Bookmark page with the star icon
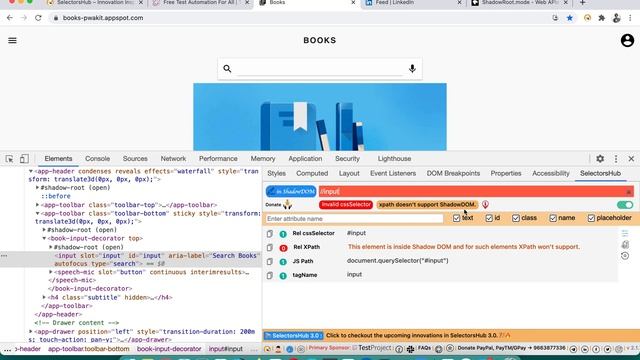Screen dimensions: 640x360 click(x=570, y=18)
